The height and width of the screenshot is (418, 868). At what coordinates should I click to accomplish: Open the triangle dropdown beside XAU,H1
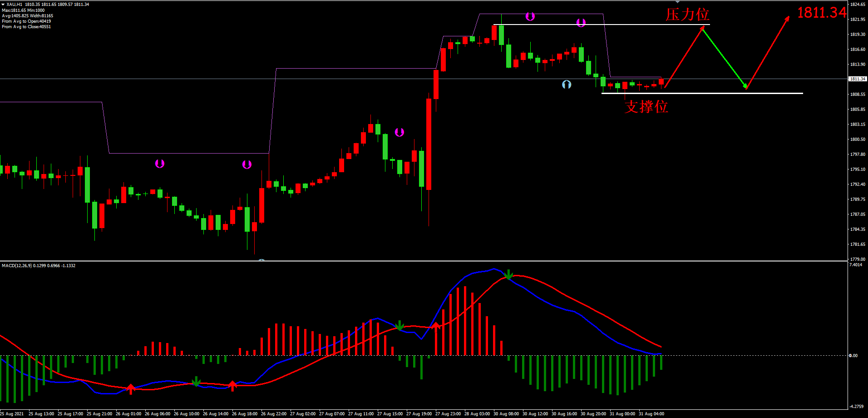click(3, 4)
